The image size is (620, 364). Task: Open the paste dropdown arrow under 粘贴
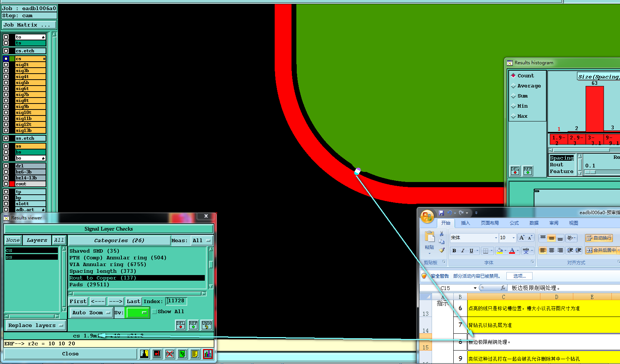point(429,253)
